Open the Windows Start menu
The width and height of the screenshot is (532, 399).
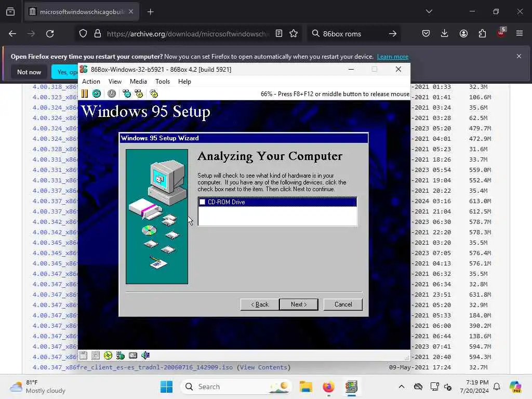pos(167,387)
